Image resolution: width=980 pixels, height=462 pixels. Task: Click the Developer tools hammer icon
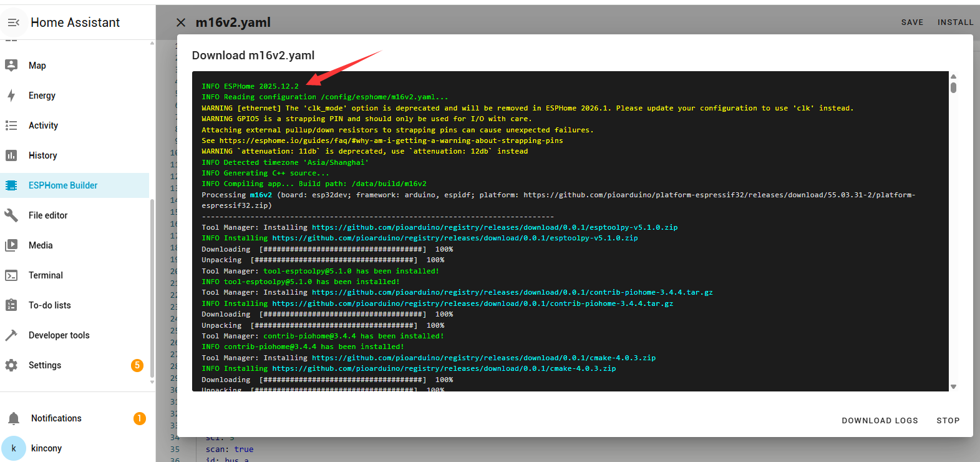pyautogui.click(x=11, y=335)
